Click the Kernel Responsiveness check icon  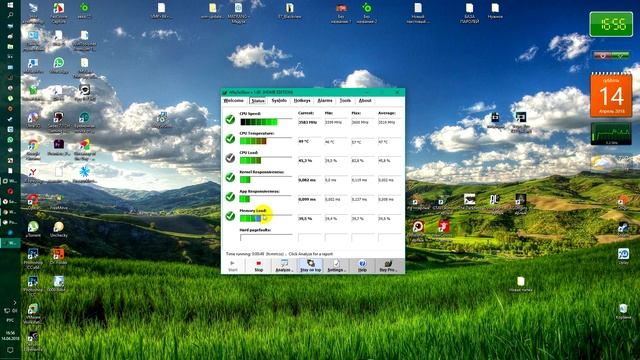tap(230, 177)
